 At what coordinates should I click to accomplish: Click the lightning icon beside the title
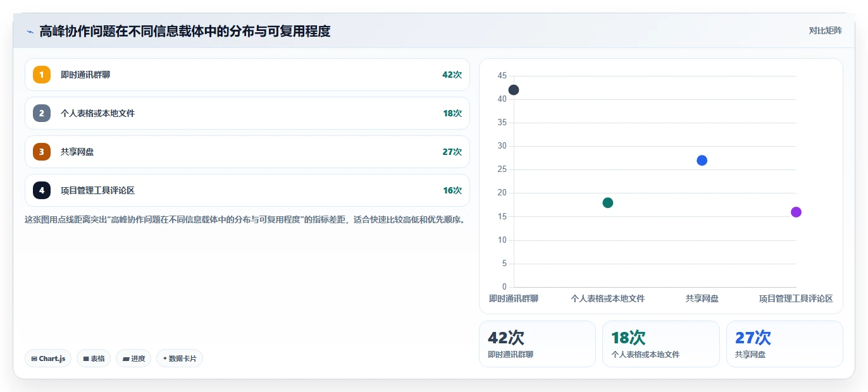(30, 32)
